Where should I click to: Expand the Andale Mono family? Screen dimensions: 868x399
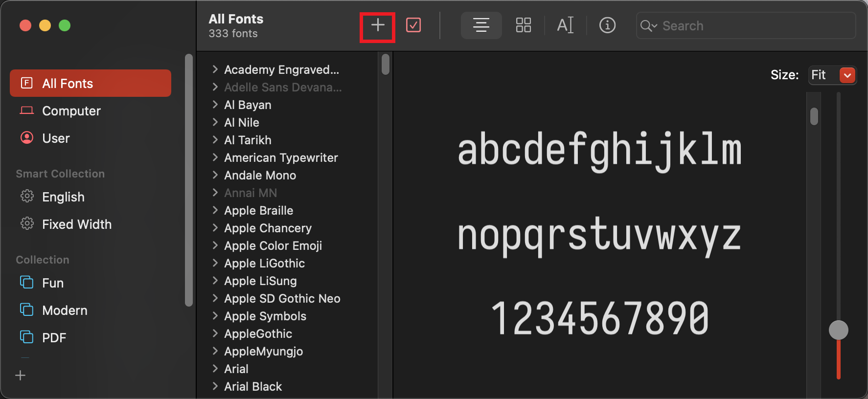click(215, 175)
